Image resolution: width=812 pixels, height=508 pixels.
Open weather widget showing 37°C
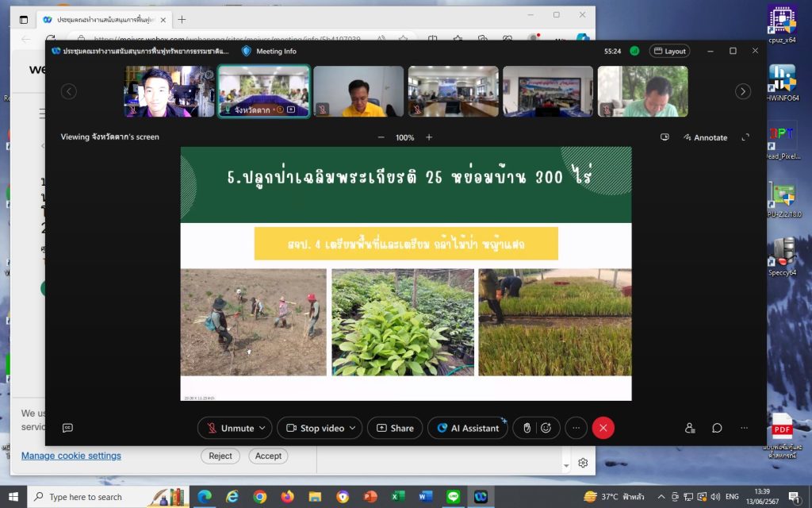pyautogui.click(x=614, y=497)
